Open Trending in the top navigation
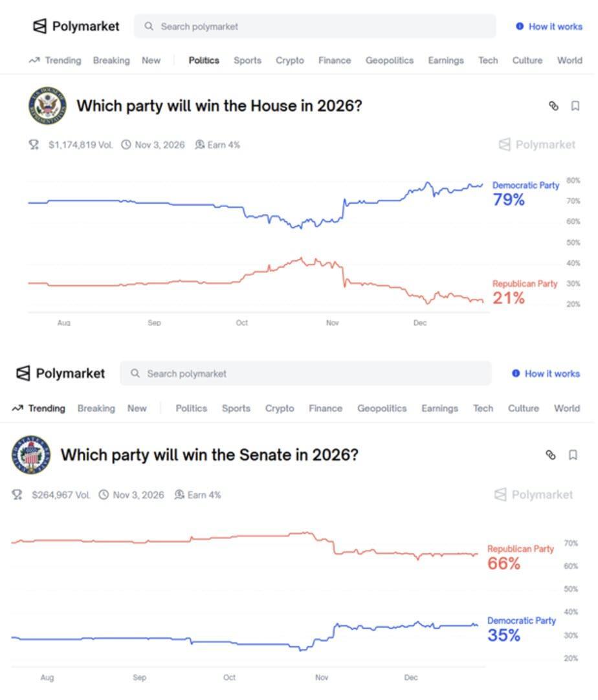This screenshot has height=700, width=598. [55, 61]
